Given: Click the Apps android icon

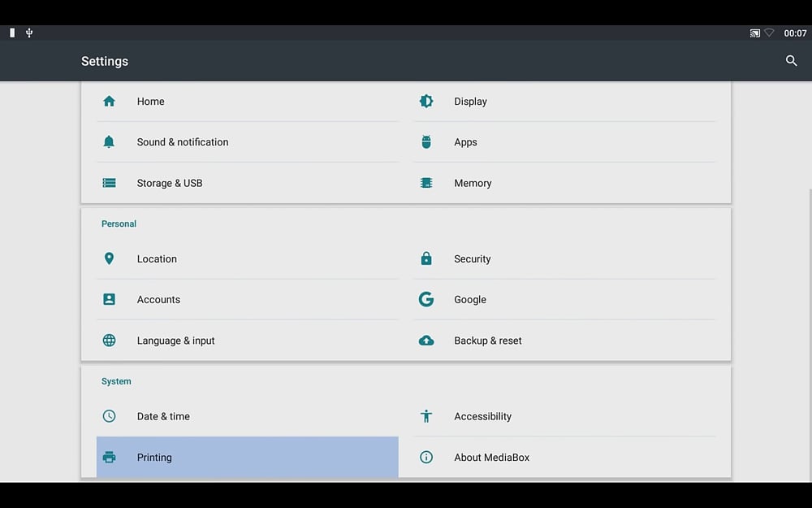Looking at the screenshot, I should 426,141.
